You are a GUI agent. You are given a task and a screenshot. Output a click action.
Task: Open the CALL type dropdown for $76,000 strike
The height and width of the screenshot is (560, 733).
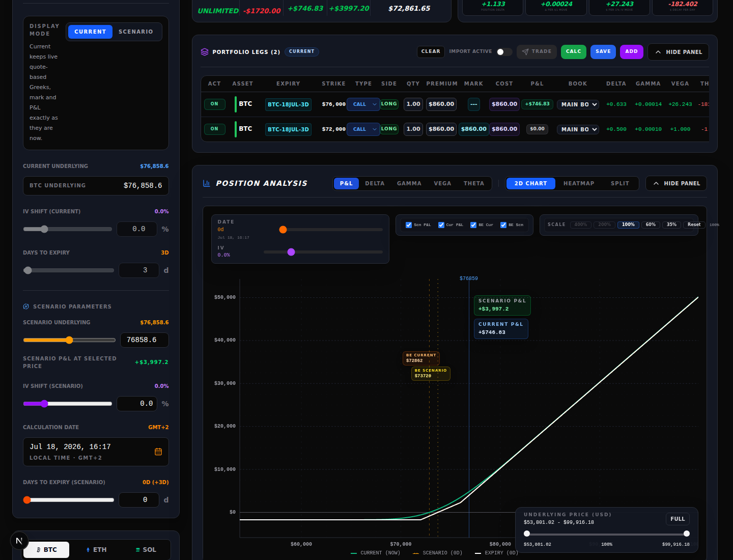[x=363, y=104]
